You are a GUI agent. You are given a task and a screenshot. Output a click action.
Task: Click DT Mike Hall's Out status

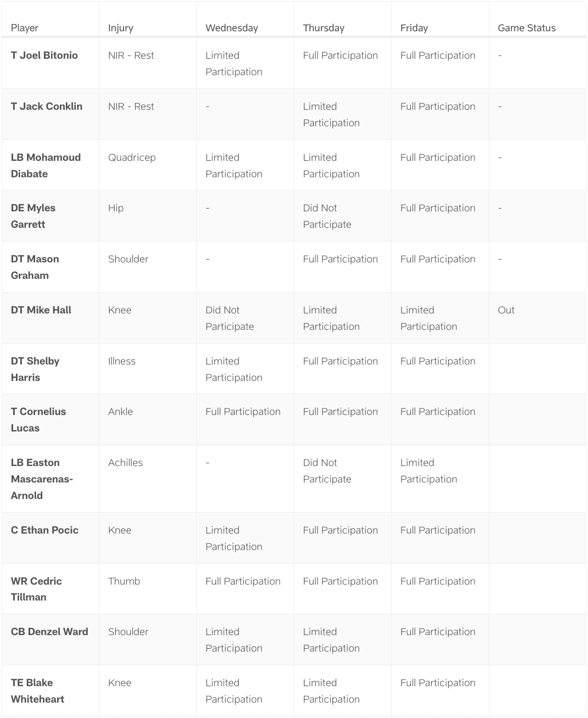click(506, 310)
